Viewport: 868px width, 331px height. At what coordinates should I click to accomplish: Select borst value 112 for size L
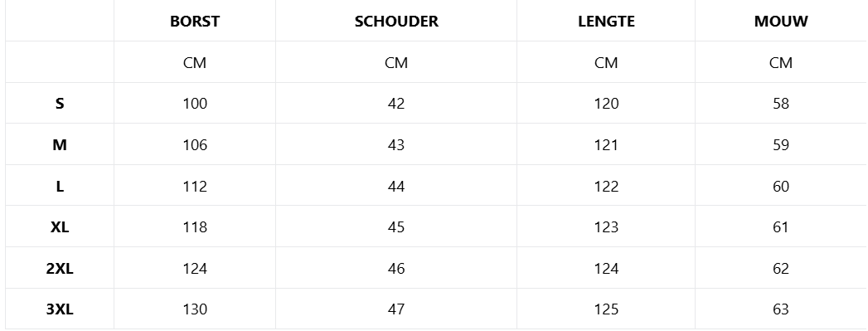coord(195,186)
